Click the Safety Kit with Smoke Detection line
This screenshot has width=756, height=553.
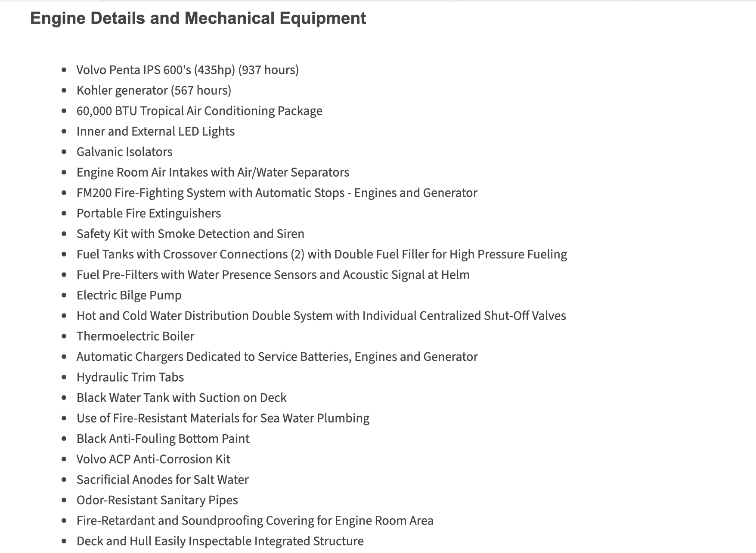(190, 234)
